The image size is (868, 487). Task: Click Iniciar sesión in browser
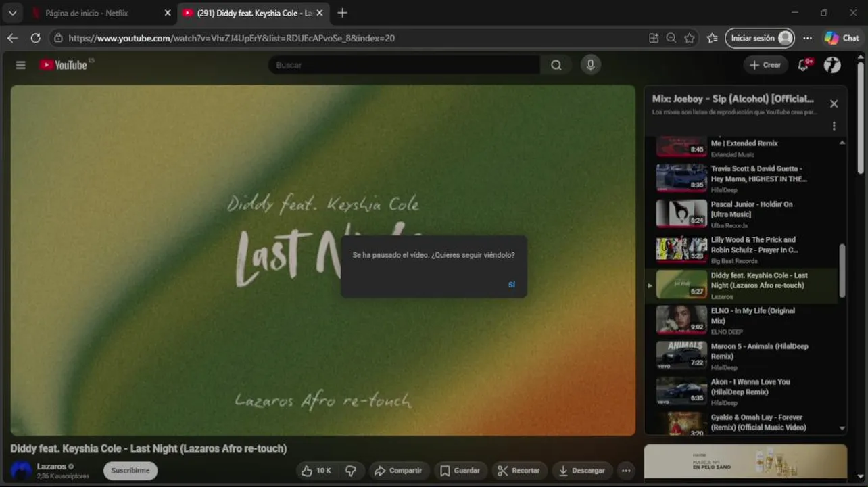click(760, 38)
